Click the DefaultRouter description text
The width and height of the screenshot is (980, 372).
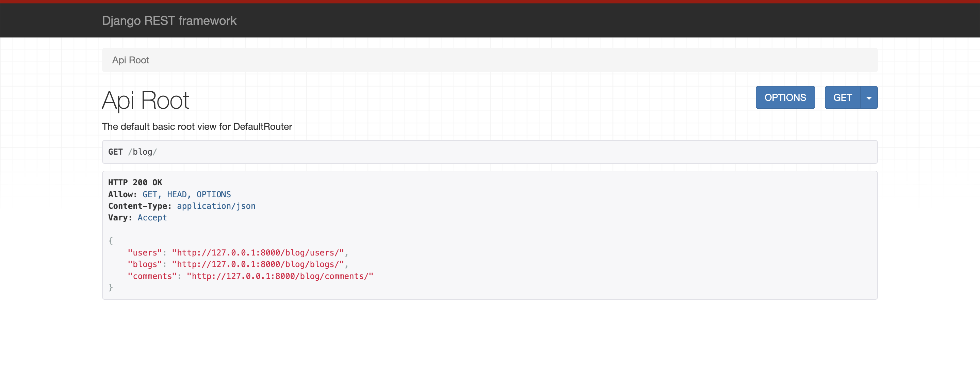coord(197,126)
